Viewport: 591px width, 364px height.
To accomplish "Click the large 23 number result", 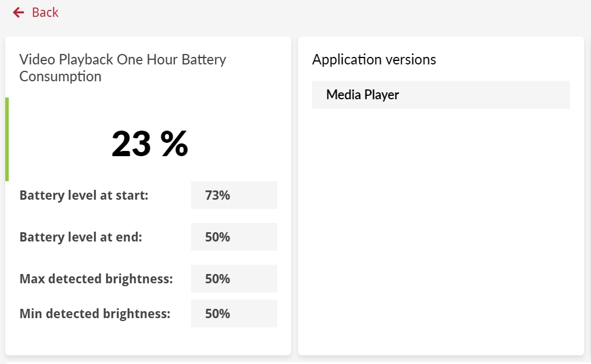I will click(x=131, y=143).
